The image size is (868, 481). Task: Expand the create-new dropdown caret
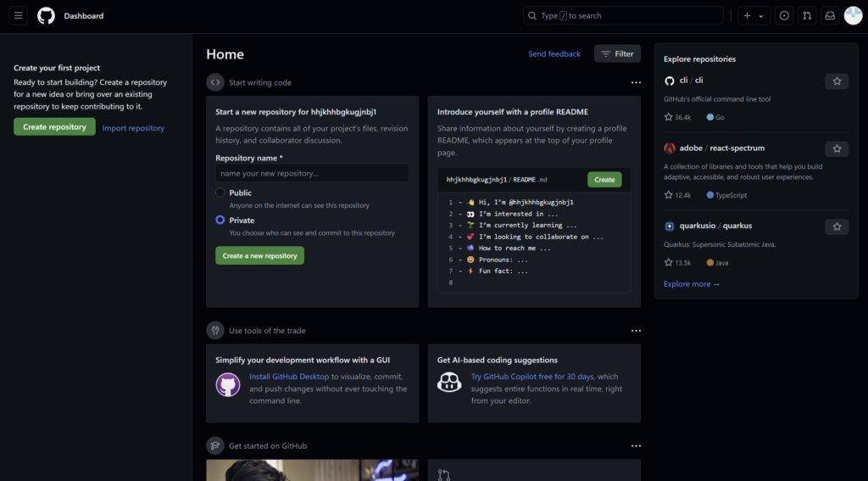coord(761,16)
